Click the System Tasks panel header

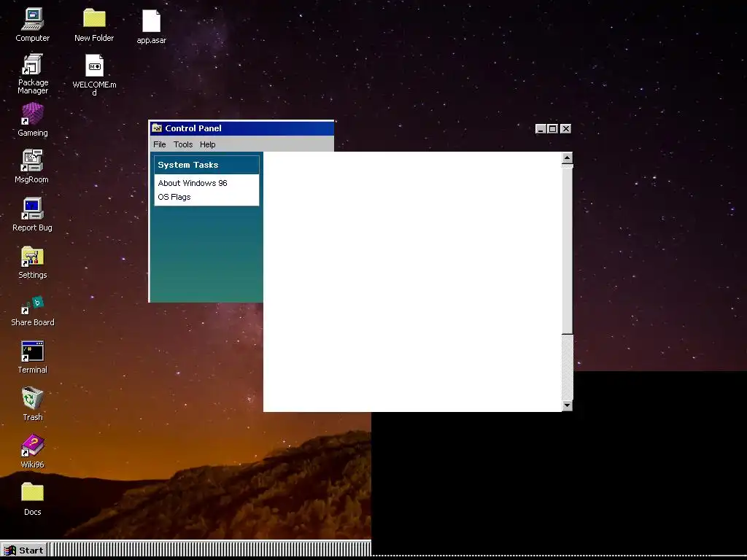[x=206, y=165]
